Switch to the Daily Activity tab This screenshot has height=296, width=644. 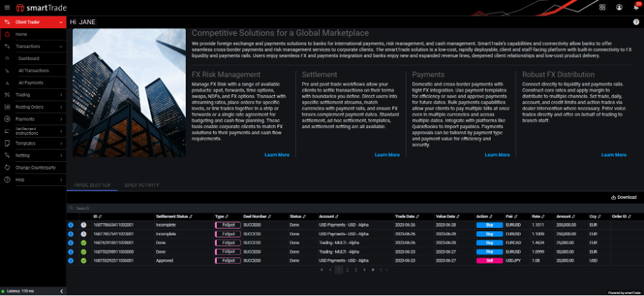[x=142, y=185]
